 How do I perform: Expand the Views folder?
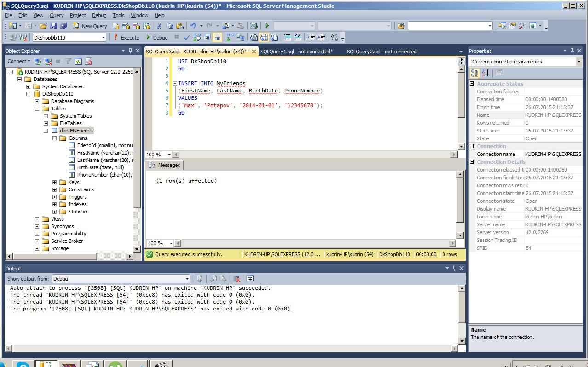click(37, 219)
